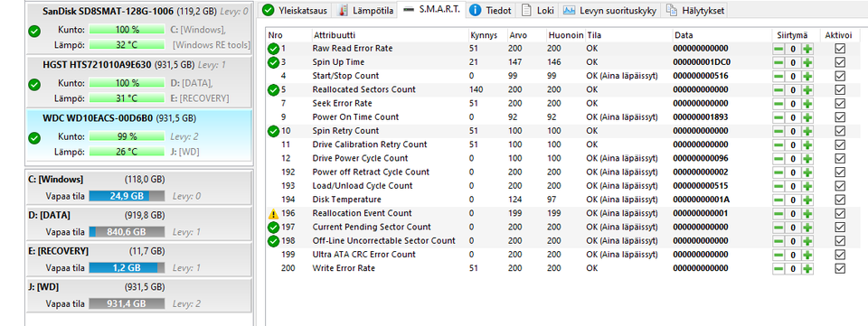Sort by the Attribuutti column header

tap(390, 35)
